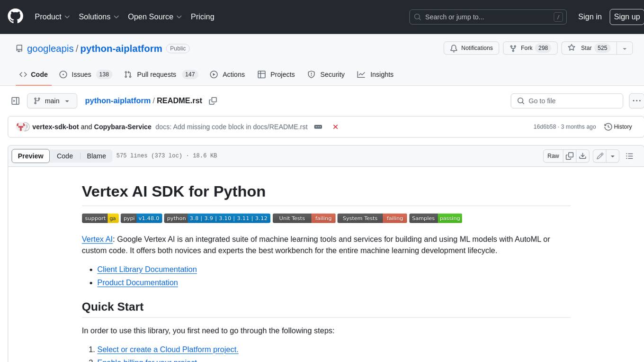
Task: Open commit message details ellipsis
Action: pyautogui.click(x=318, y=127)
